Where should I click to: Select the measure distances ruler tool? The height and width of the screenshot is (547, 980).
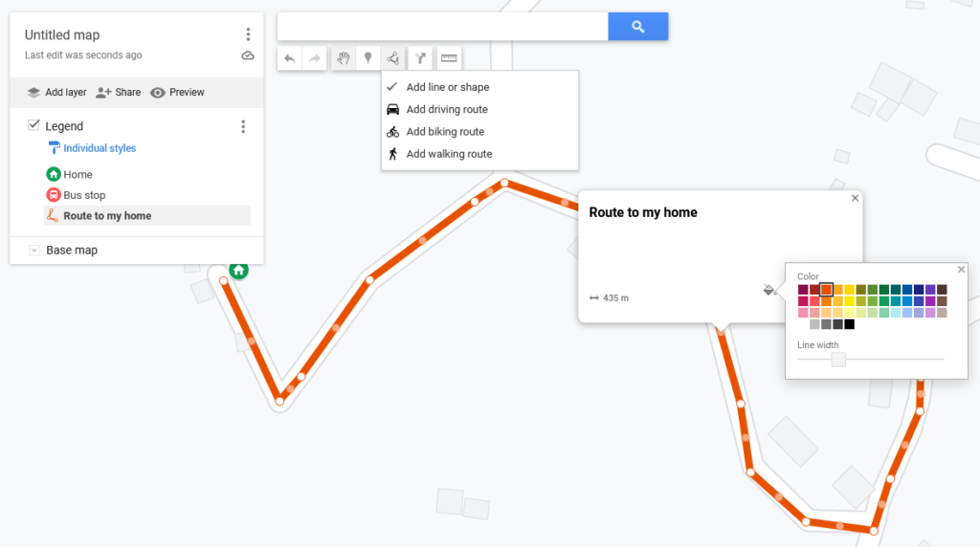pos(449,58)
